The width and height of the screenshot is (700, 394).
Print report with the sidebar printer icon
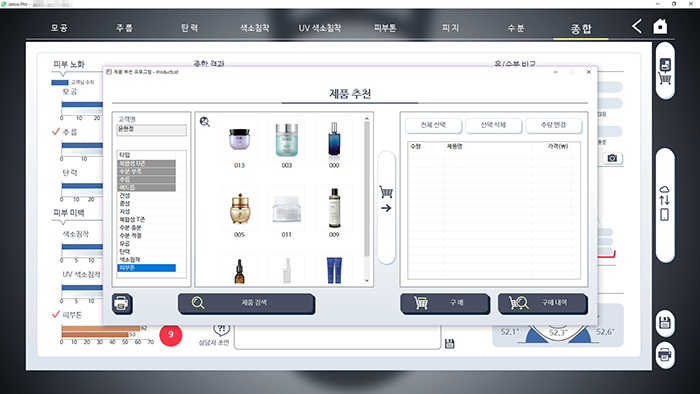(665, 355)
